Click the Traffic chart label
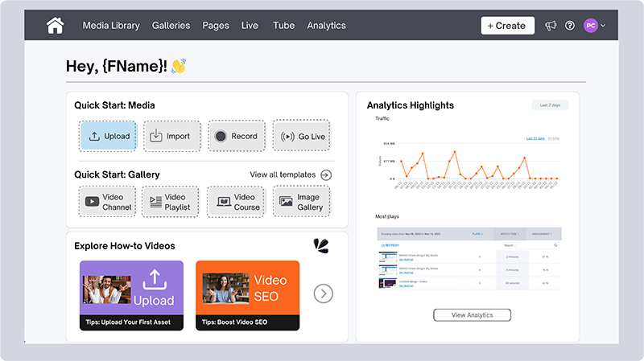The height and width of the screenshot is (361, 644). tap(382, 118)
